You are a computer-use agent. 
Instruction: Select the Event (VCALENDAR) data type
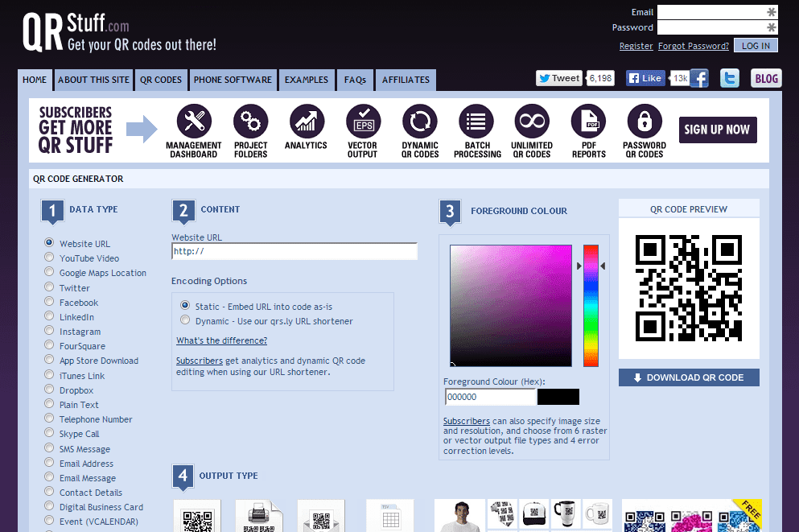coord(49,520)
